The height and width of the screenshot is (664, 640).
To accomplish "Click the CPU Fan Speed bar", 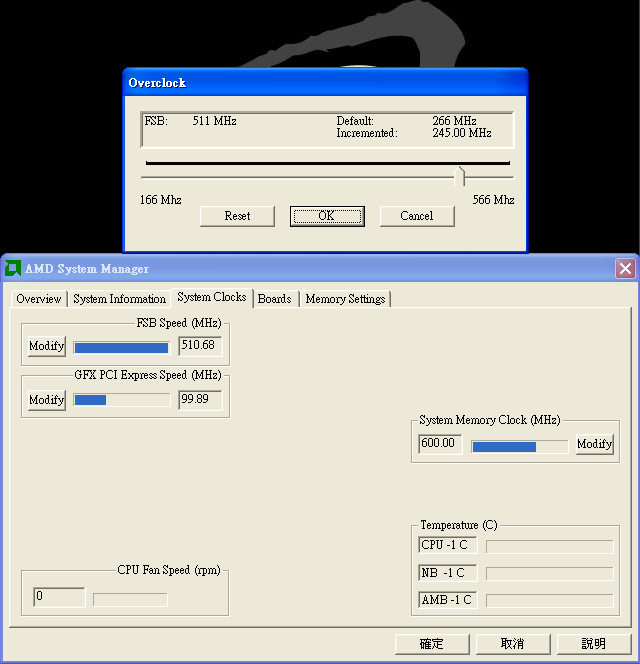I will 130,600.
